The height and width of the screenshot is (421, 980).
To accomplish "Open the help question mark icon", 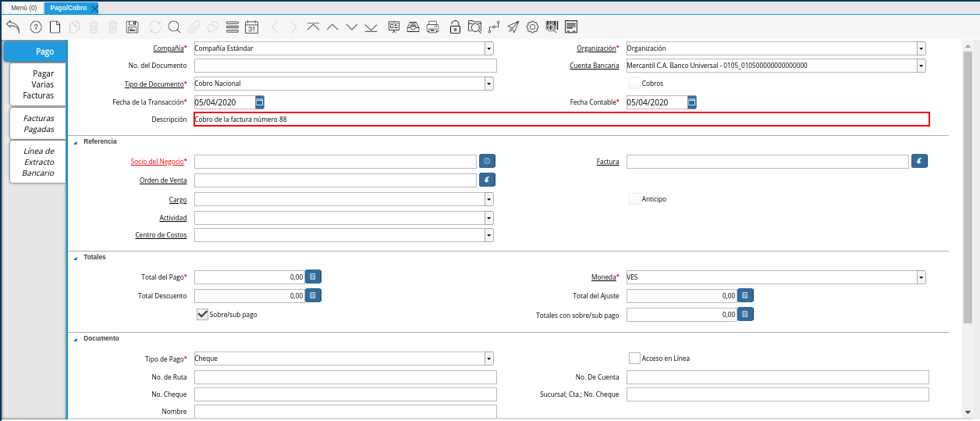I will click(x=36, y=27).
